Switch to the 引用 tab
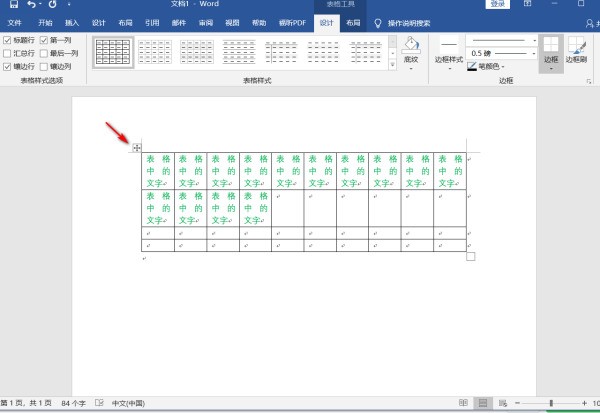 (x=152, y=23)
